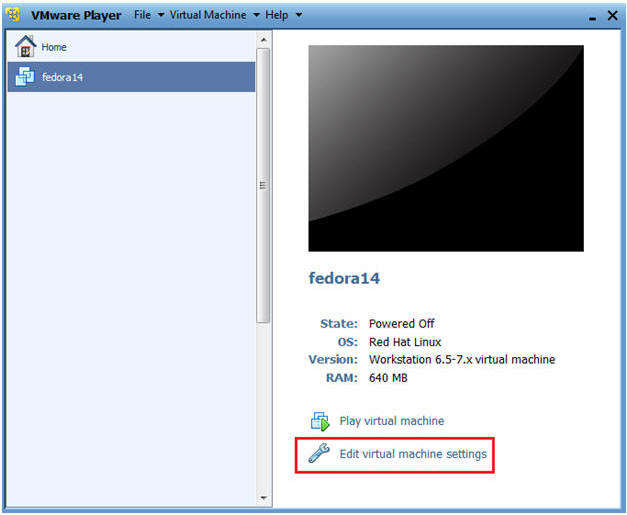Click the OS: label

348,342
